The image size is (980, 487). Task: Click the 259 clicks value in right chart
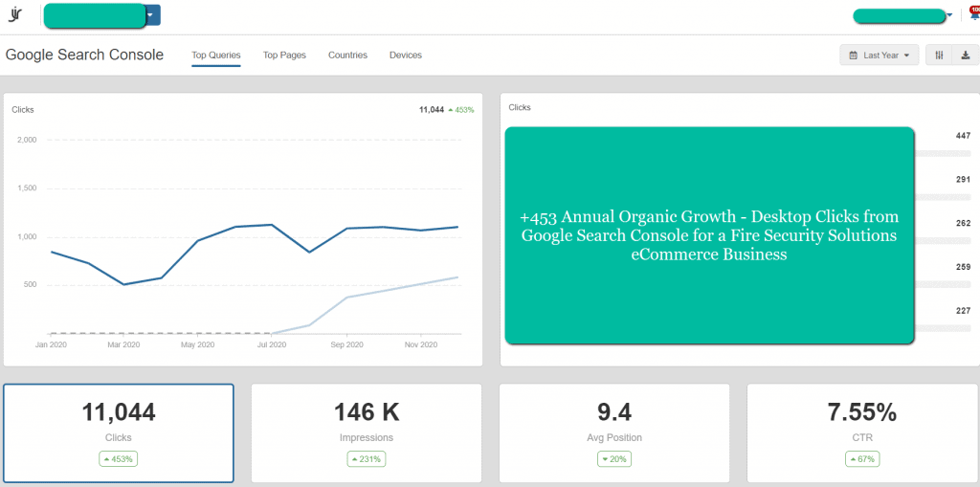(x=963, y=267)
